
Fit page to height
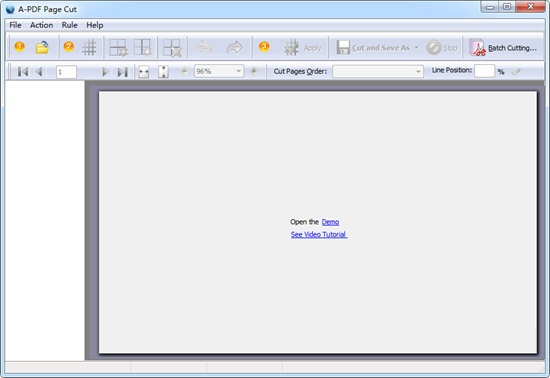click(163, 72)
